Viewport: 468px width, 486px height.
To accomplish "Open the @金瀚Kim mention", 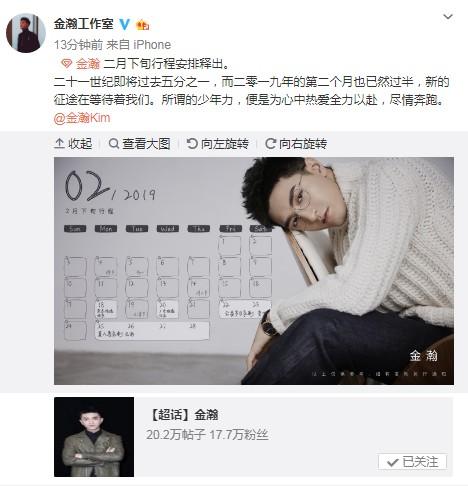I will click(x=82, y=118).
